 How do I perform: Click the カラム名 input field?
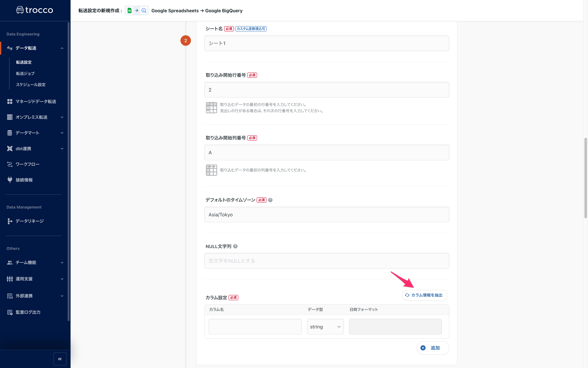pos(255,327)
